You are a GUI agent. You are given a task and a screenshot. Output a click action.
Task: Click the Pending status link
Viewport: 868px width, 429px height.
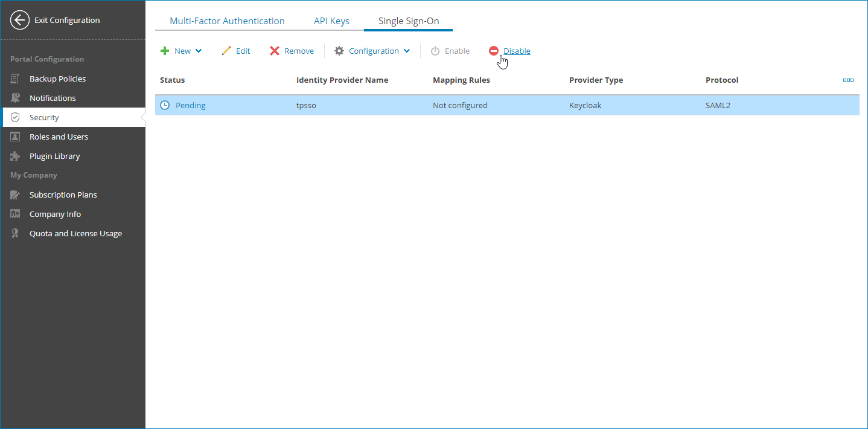pos(191,105)
